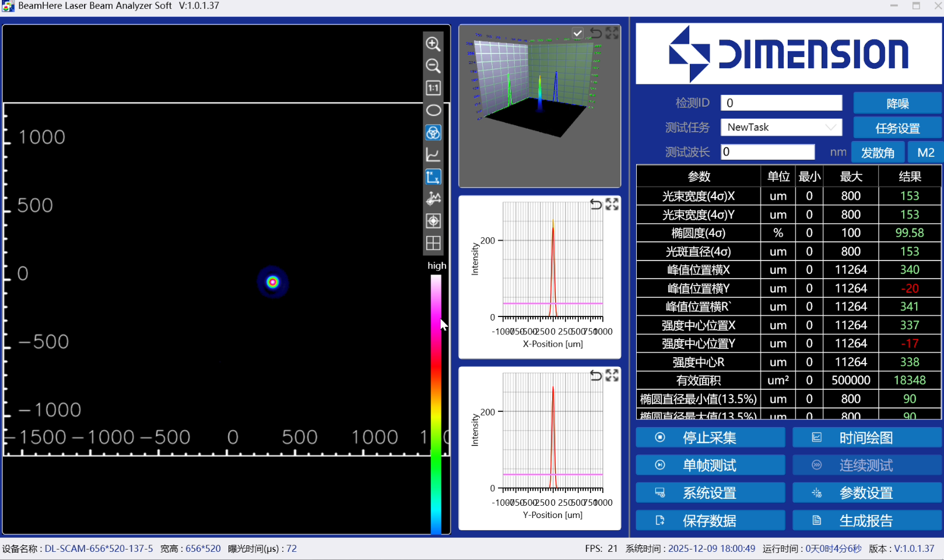Click the crosshair target icon
This screenshot has height=560, width=944.
[433, 221]
